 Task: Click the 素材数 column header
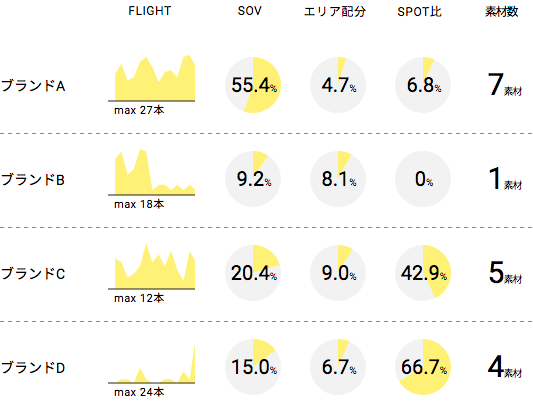(x=502, y=12)
